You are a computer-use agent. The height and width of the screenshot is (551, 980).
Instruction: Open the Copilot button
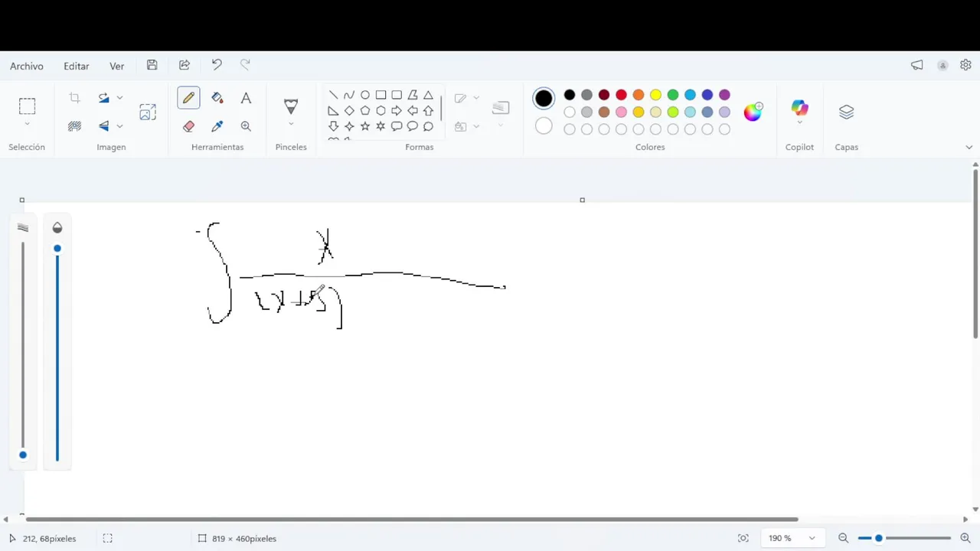point(799,109)
